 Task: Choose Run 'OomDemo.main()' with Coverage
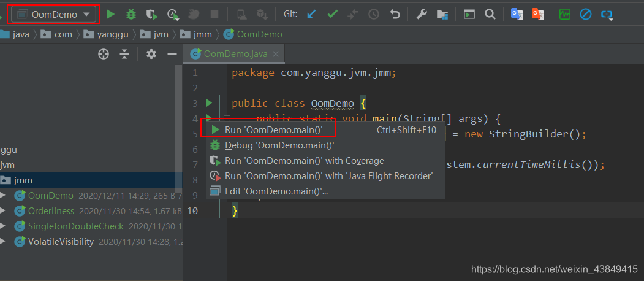click(325, 161)
